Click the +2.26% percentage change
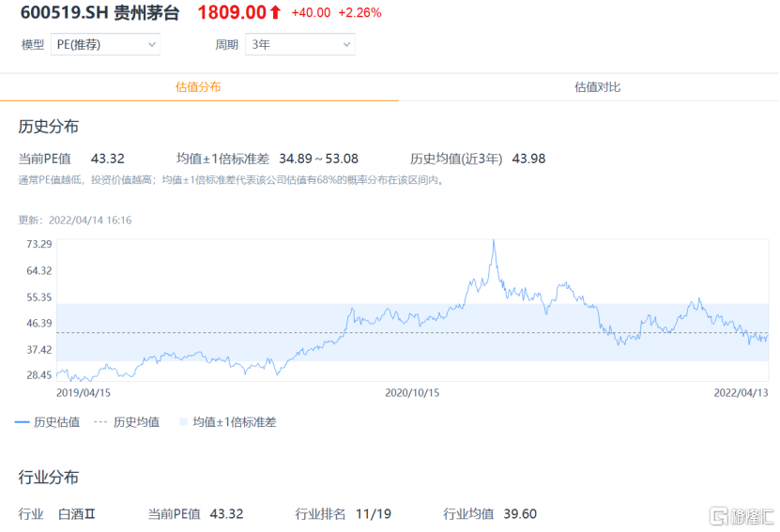This screenshot has width=780, height=532. [x=359, y=13]
